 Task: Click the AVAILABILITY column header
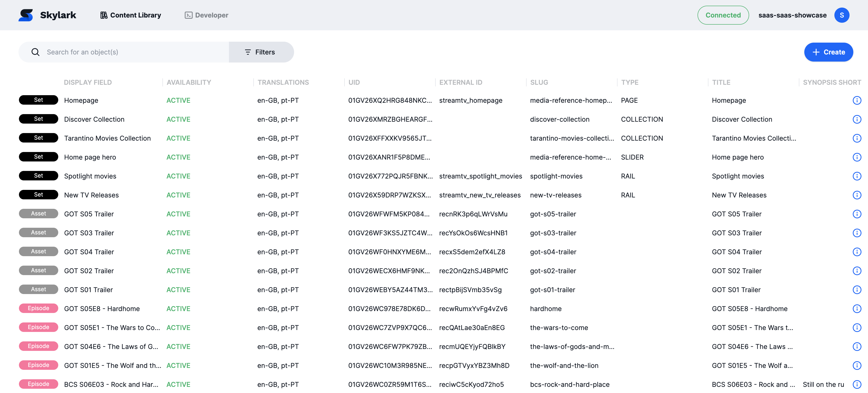tap(189, 82)
